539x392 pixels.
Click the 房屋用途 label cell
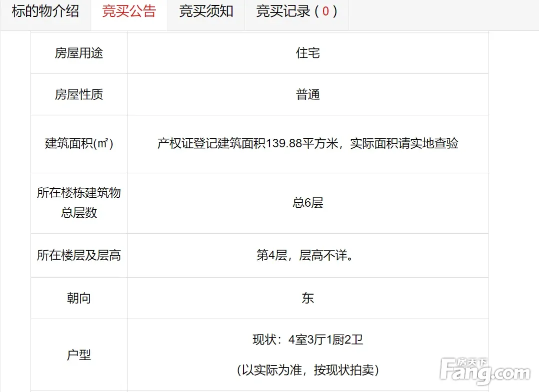click(79, 53)
